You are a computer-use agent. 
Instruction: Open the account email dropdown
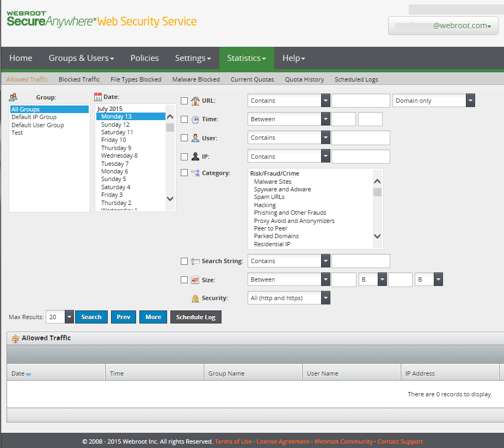(x=443, y=26)
